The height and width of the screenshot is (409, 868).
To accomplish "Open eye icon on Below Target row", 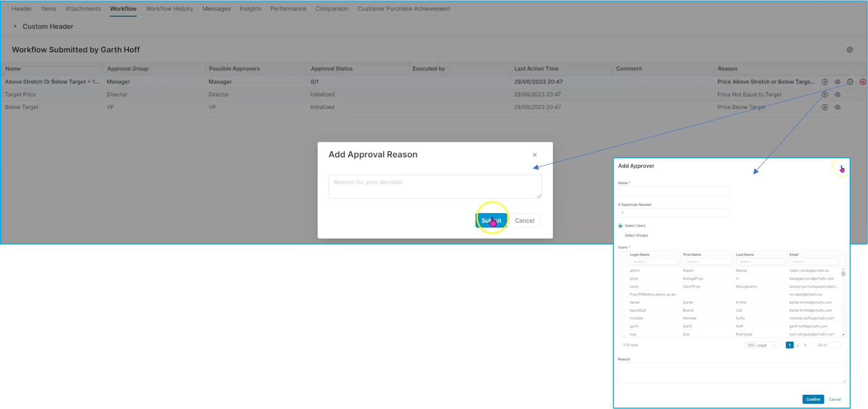I will click(x=837, y=107).
